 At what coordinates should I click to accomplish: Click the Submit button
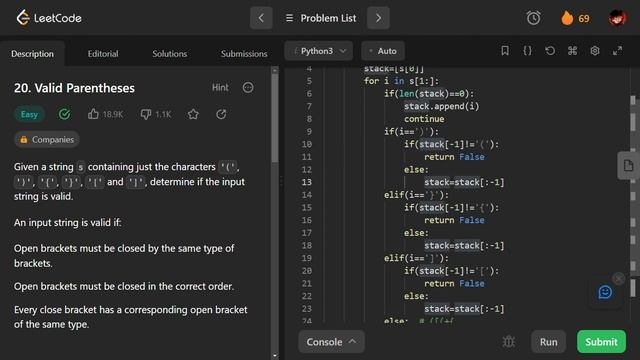click(601, 342)
